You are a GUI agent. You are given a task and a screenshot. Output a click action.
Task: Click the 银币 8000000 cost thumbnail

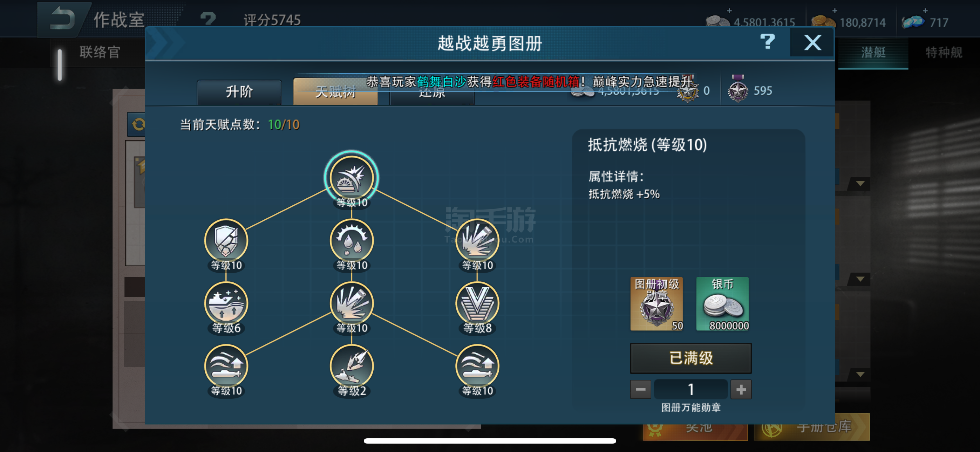coord(722,304)
